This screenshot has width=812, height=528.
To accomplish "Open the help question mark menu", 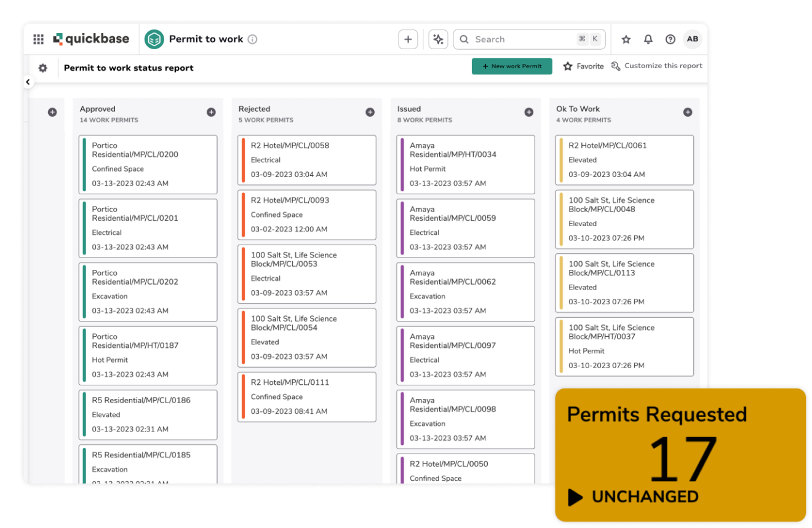I will coord(670,39).
